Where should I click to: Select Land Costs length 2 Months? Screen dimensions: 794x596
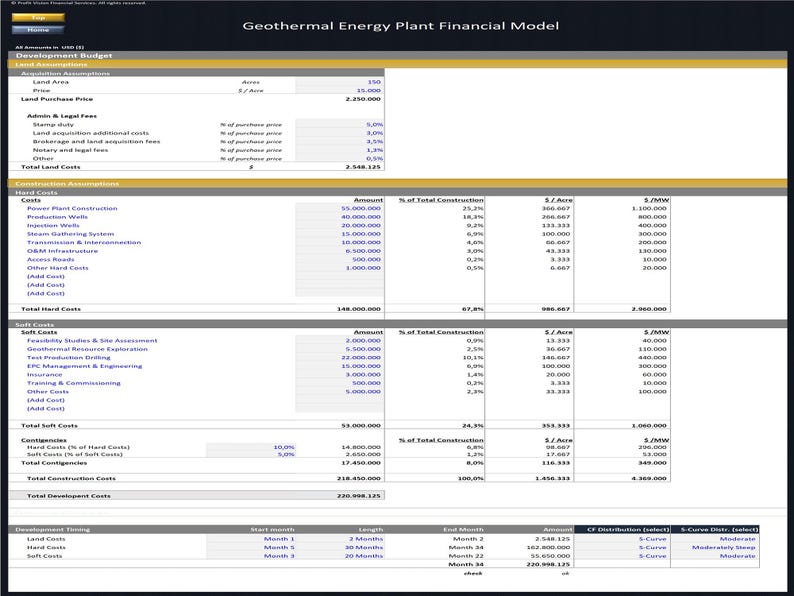pos(339,539)
